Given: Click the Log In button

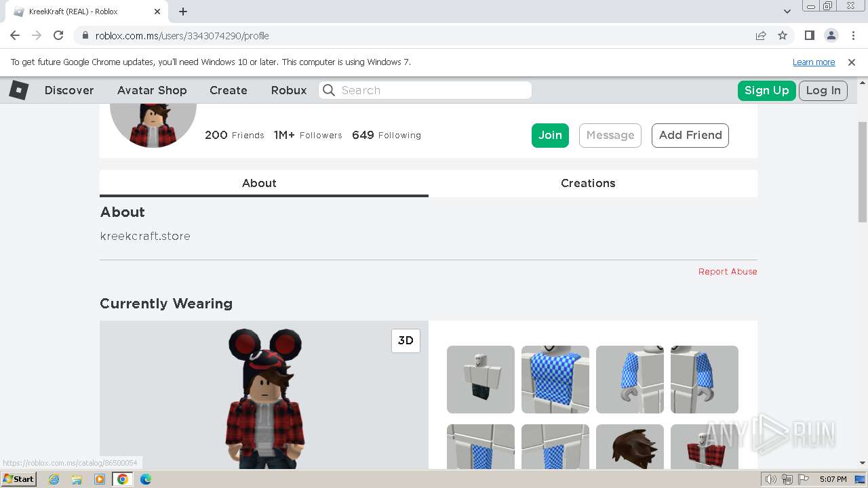Looking at the screenshot, I should (x=823, y=90).
